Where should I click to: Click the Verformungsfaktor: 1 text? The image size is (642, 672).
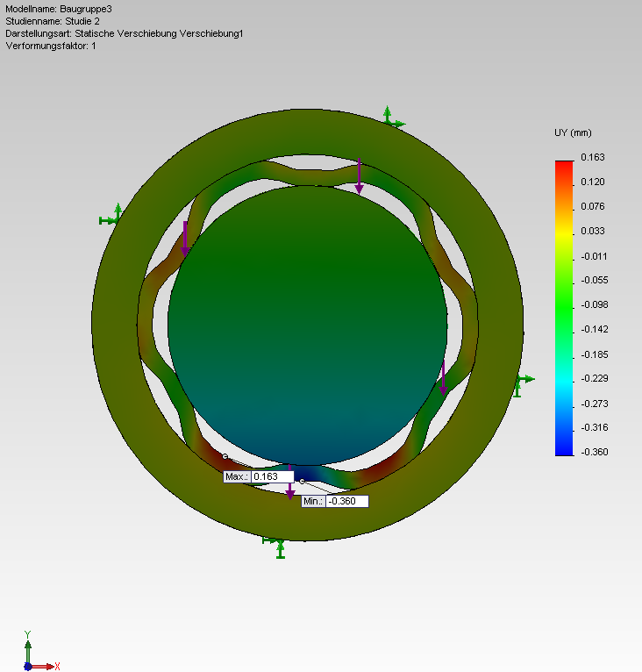point(51,46)
